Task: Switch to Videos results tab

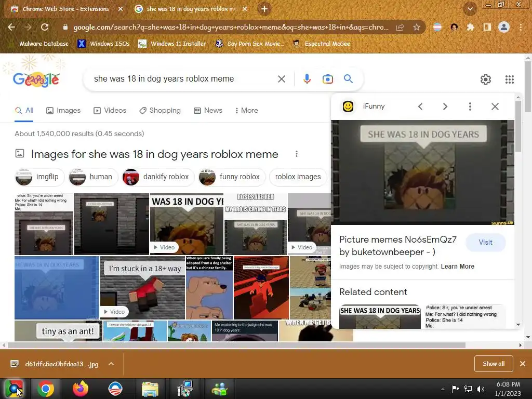Action: [x=110, y=111]
